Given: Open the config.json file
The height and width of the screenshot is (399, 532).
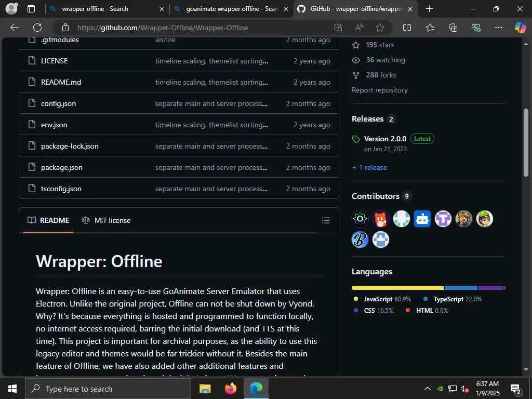Looking at the screenshot, I should pos(58,103).
